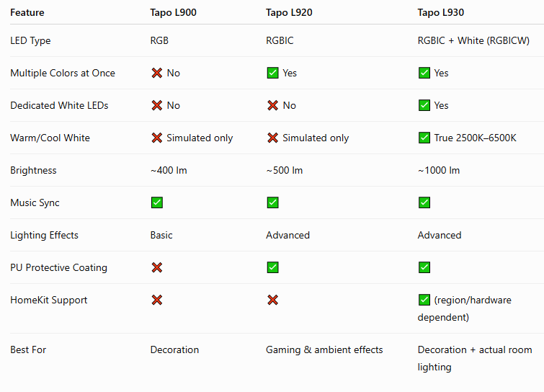Select the Tapo L900 column header
This screenshot has height=392, width=544.
pos(173,12)
